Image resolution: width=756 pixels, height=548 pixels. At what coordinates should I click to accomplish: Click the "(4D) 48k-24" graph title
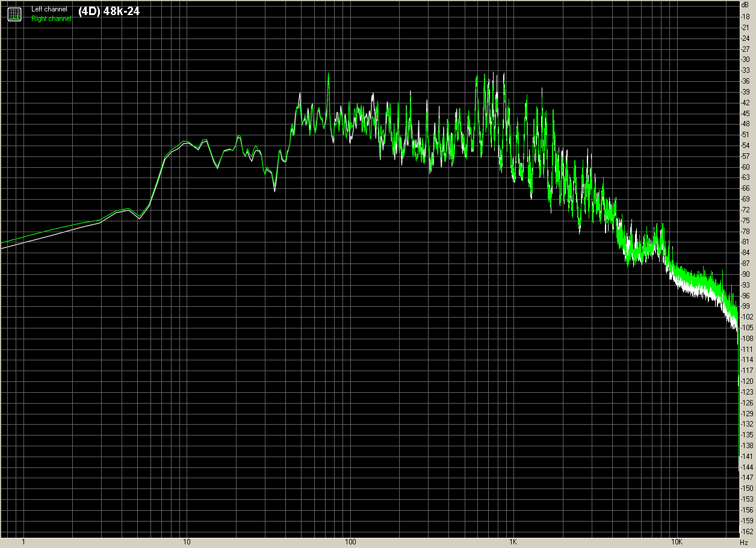109,11
